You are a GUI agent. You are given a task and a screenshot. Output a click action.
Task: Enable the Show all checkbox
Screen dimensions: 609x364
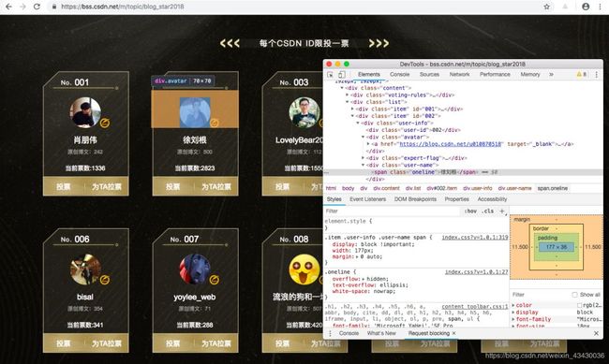point(574,295)
